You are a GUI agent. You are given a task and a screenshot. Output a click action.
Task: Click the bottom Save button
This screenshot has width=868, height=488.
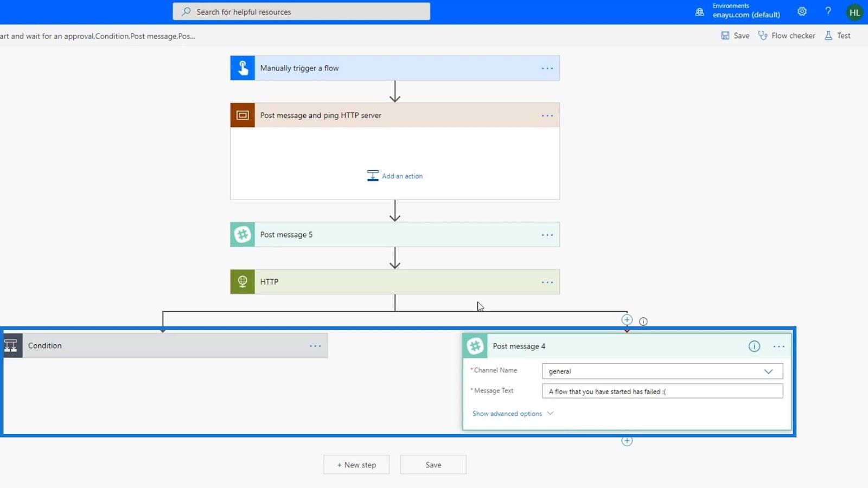pos(433,465)
